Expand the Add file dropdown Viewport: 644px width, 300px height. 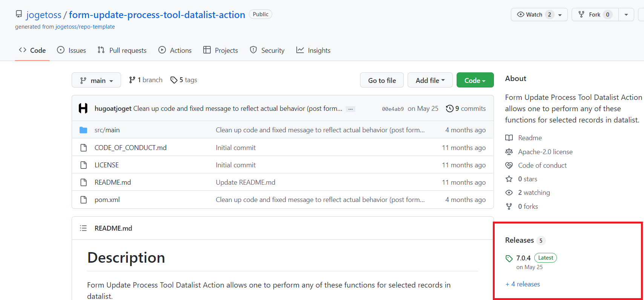point(430,80)
